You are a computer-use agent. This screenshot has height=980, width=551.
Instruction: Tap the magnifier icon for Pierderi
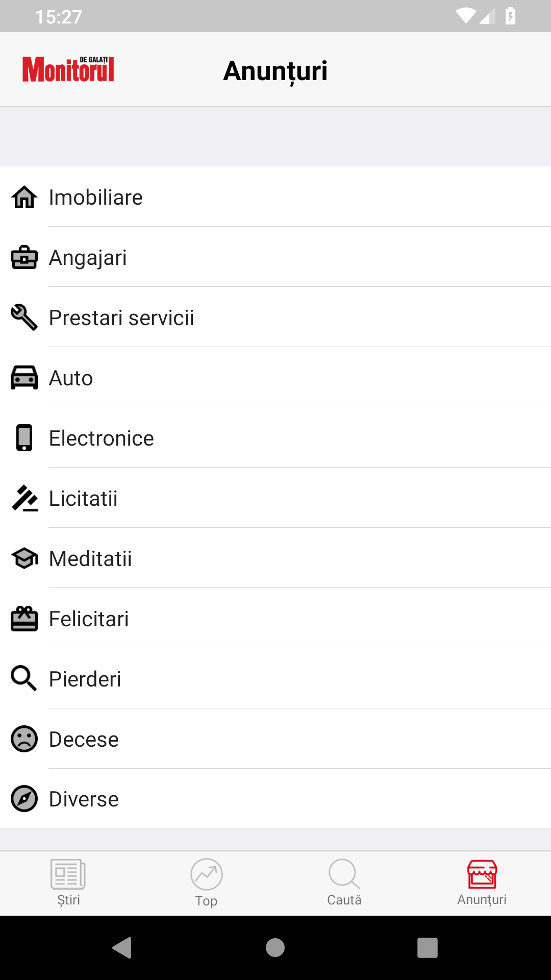click(24, 679)
